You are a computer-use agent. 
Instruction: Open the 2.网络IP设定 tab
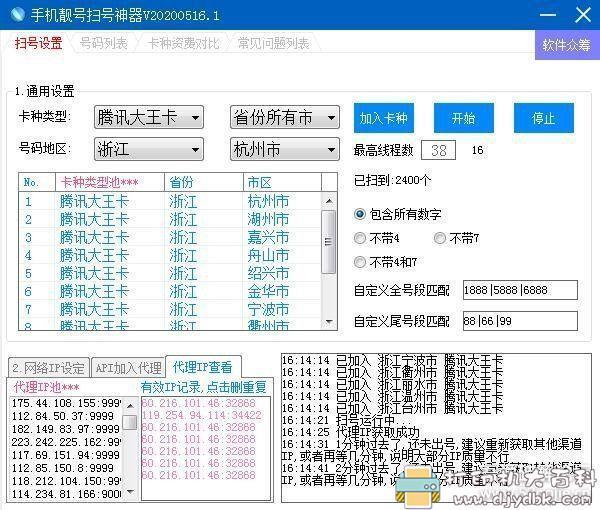pyautogui.click(x=48, y=368)
